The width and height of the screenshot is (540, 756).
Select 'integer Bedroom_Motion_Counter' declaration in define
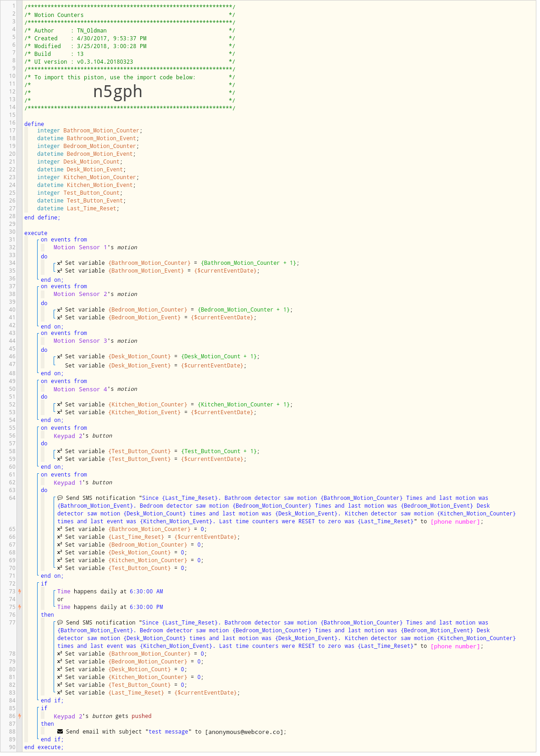(x=88, y=146)
